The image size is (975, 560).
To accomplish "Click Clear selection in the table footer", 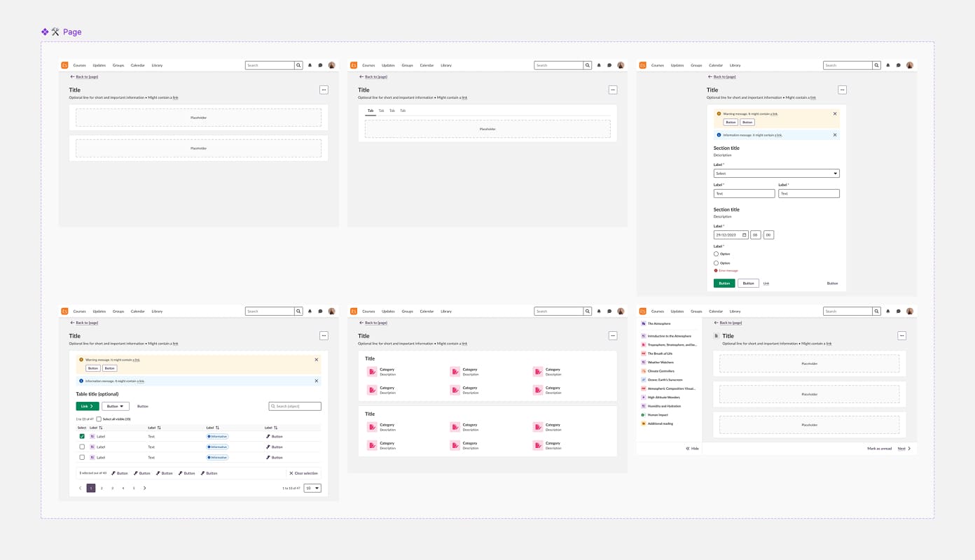I will pyautogui.click(x=303, y=473).
